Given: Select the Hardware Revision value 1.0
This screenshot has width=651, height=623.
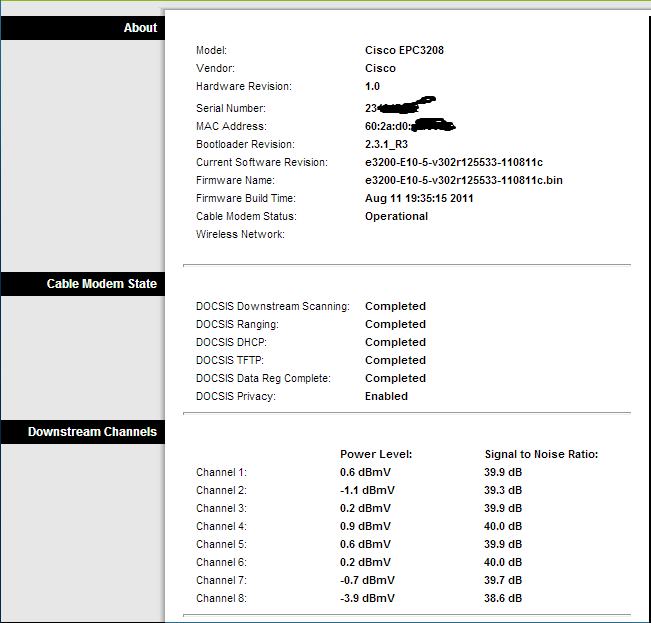Looking at the screenshot, I should click(372, 87).
